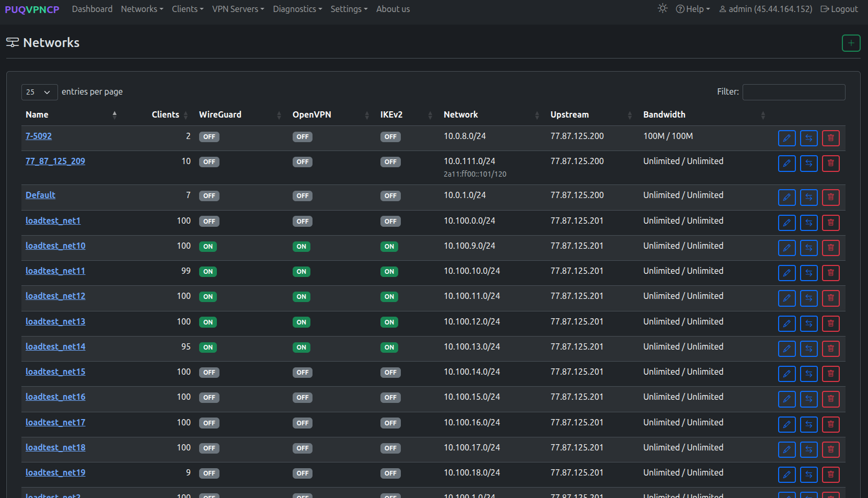Toggle the light/dark theme sun icon
The image size is (868, 498).
(x=663, y=8)
